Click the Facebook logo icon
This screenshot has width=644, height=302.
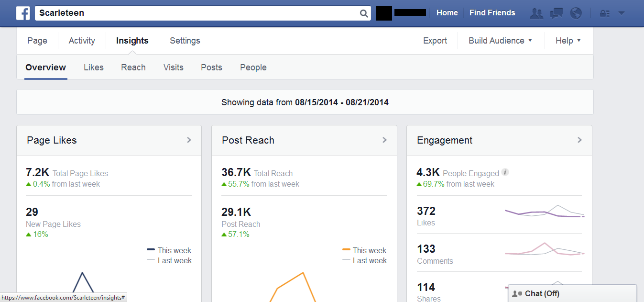[x=23, y=13]
